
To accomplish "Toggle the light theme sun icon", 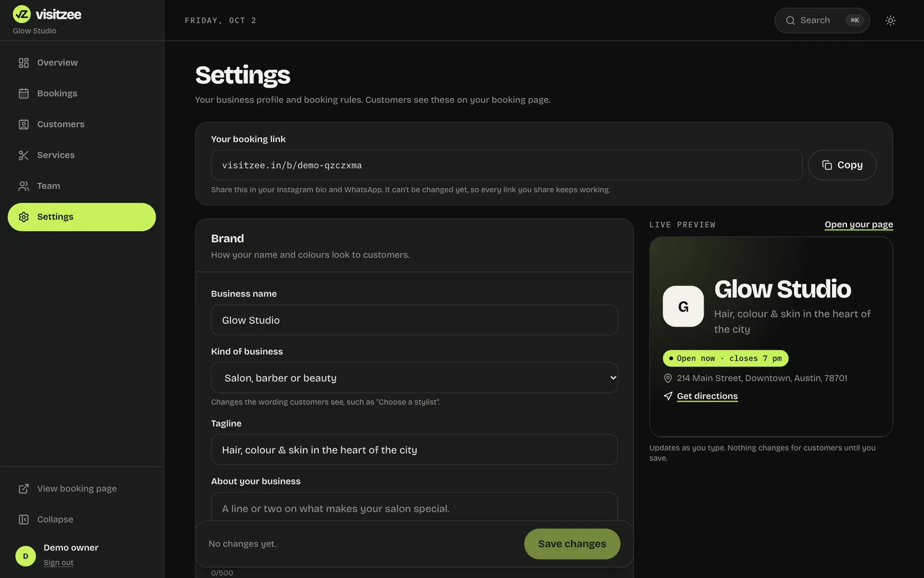I will [891, 21].
